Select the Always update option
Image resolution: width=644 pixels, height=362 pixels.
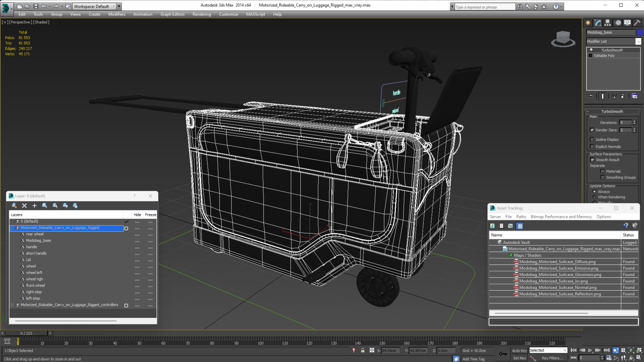(x=595, y=192)
